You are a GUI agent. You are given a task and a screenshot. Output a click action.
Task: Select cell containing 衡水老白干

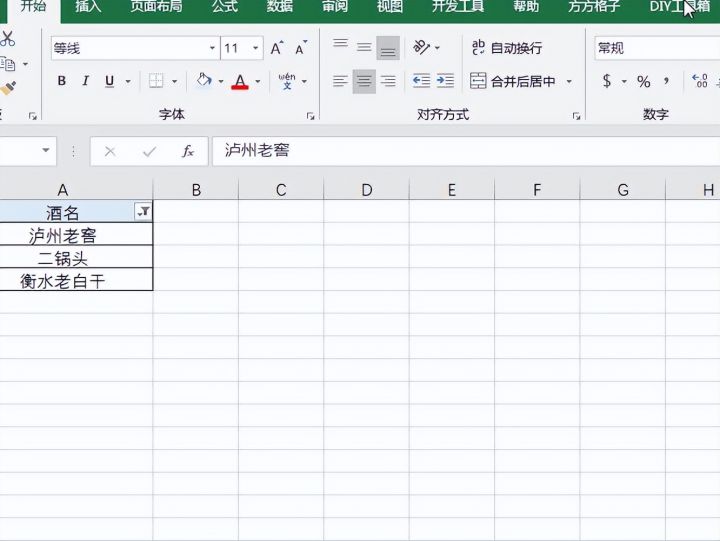click(x=76, y=280)
